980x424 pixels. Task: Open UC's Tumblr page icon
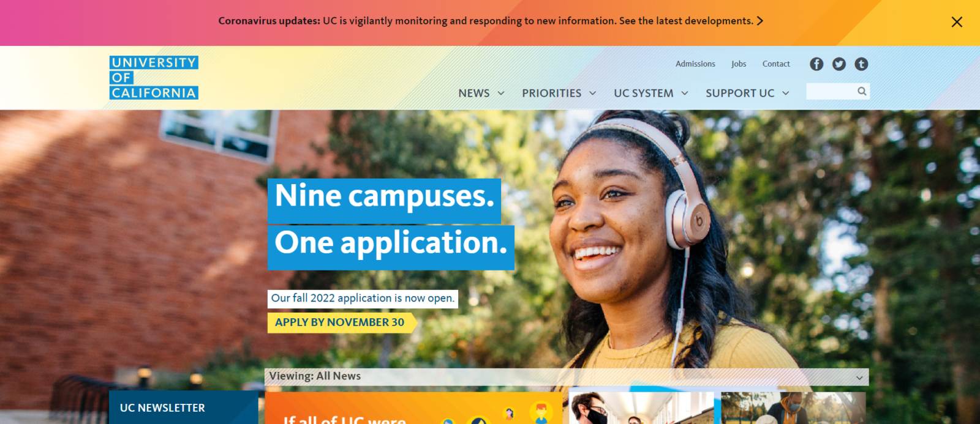[861, 64]
